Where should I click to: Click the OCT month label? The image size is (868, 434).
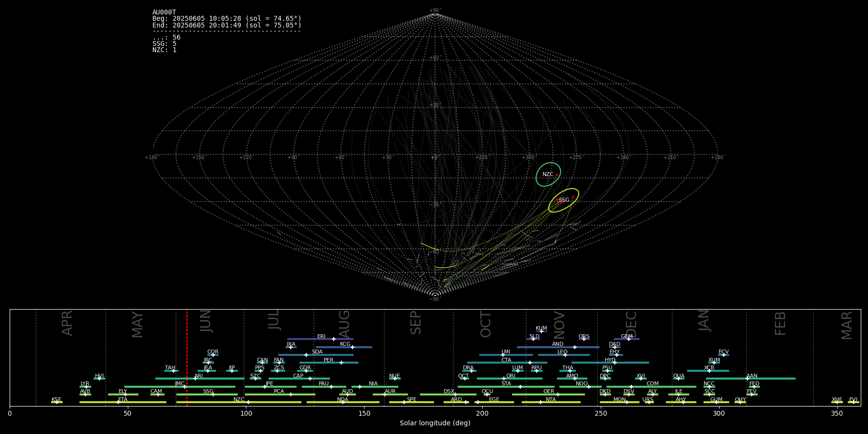coord(486,324)
